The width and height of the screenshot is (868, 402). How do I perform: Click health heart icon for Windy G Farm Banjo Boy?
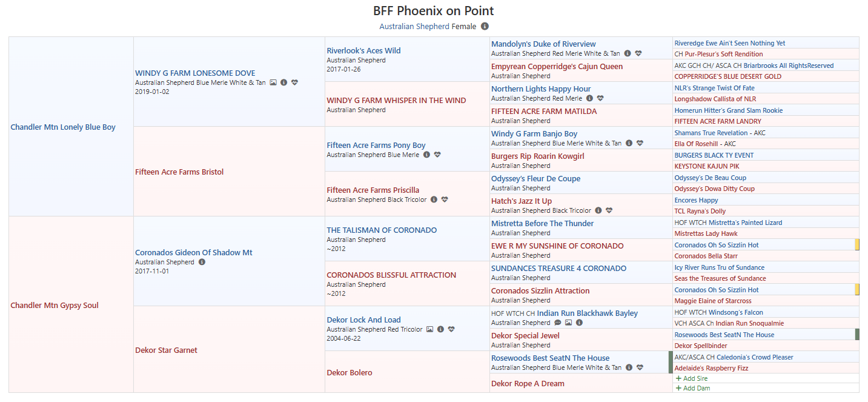640,143
